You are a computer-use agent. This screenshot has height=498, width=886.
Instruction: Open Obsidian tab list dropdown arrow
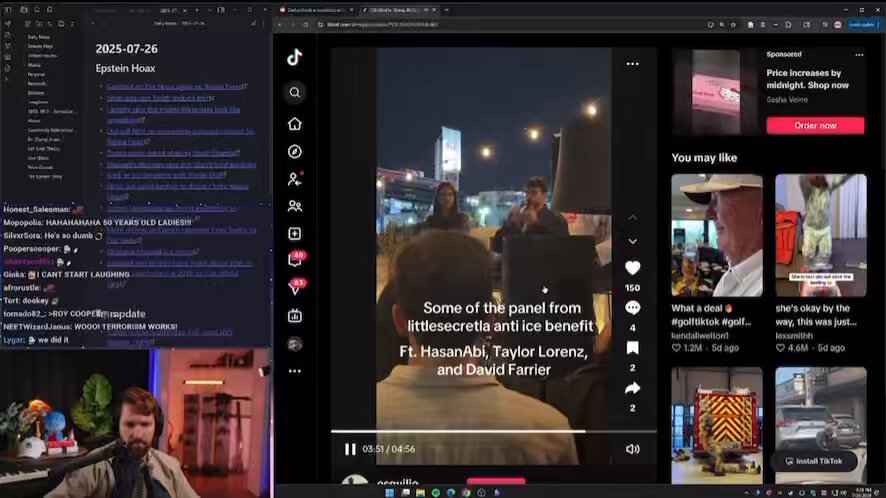[210, 10]
